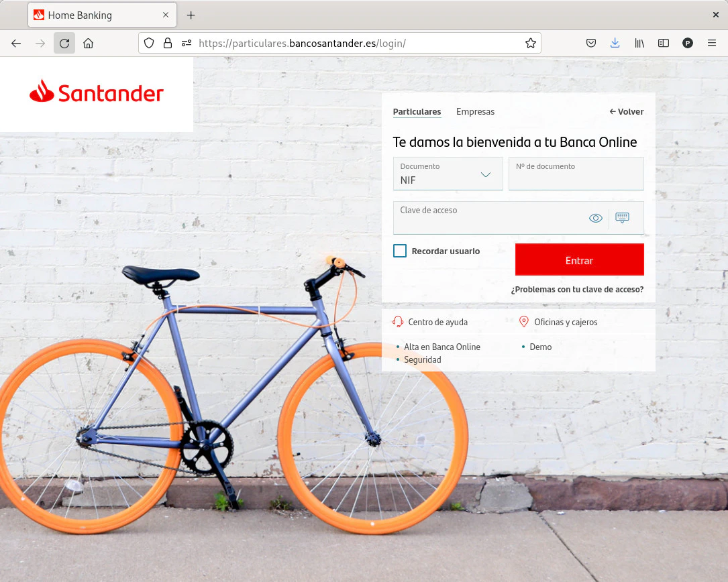Image resolution: width=728 pixels, height=582 pixels.
Task: Open the Documento NIF dropdown
Action: click(448, 174)
